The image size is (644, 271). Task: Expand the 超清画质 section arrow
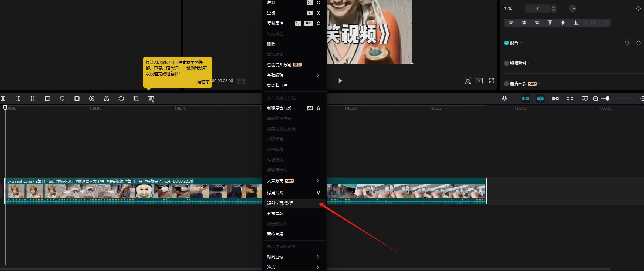[540, 84]
